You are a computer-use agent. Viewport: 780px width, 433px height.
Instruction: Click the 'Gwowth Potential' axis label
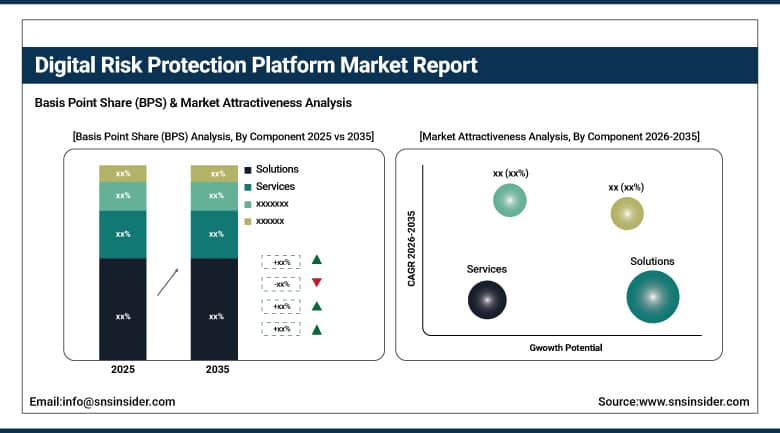pos(566,348)
